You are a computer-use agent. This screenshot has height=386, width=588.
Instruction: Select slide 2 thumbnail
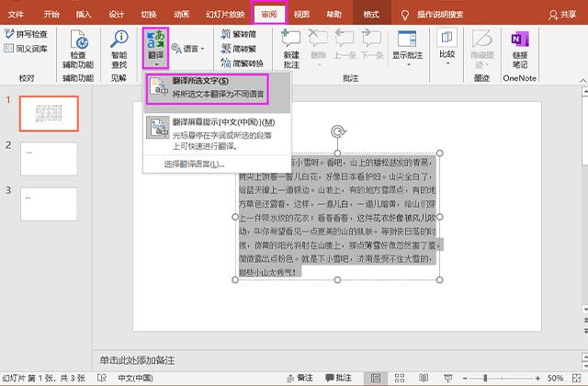49,159
